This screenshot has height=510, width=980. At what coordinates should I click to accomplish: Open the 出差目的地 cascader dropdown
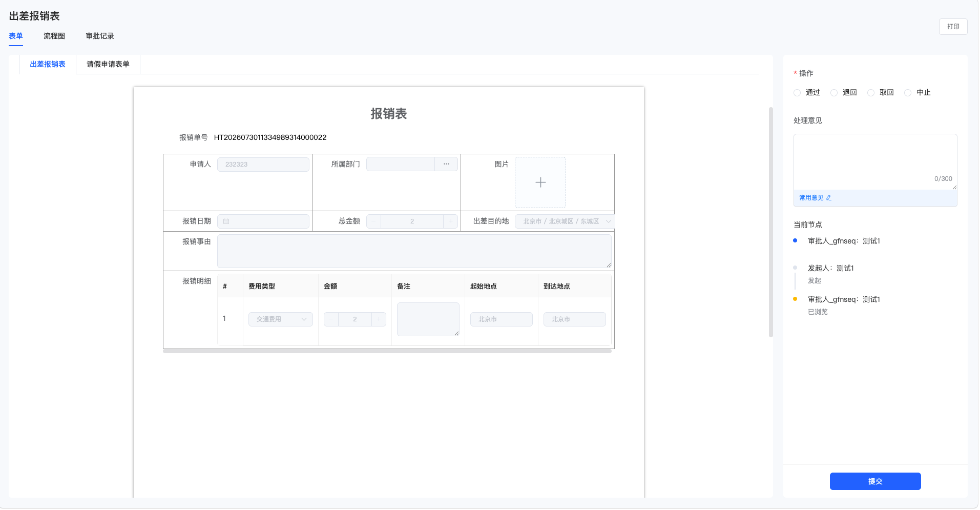[564, 221]
